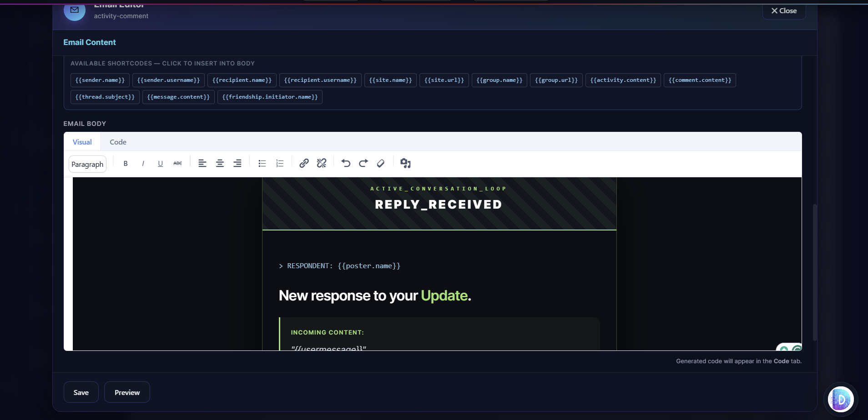Remove the current hyperlink
This screenshot has height=420, width=868.
tap(321, 164)
